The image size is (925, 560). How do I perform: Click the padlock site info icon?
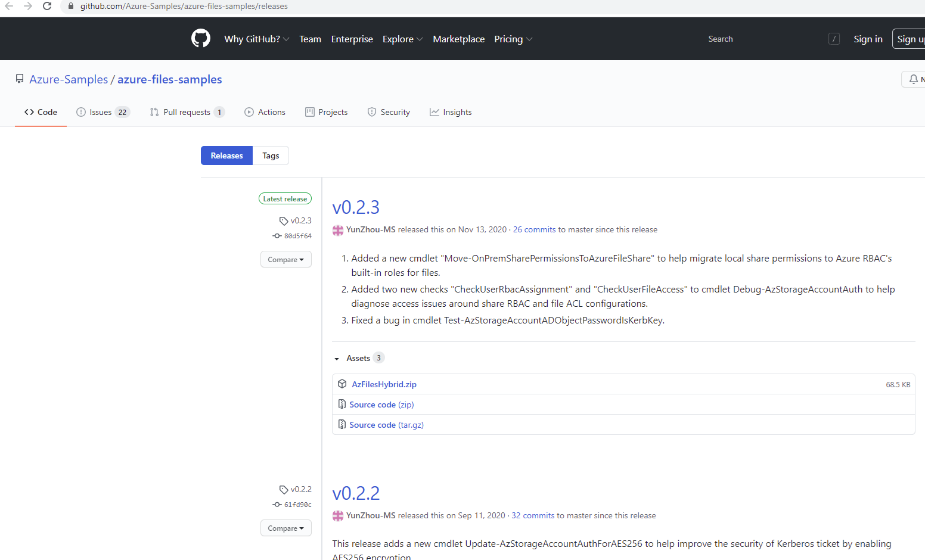click(70, 6)
